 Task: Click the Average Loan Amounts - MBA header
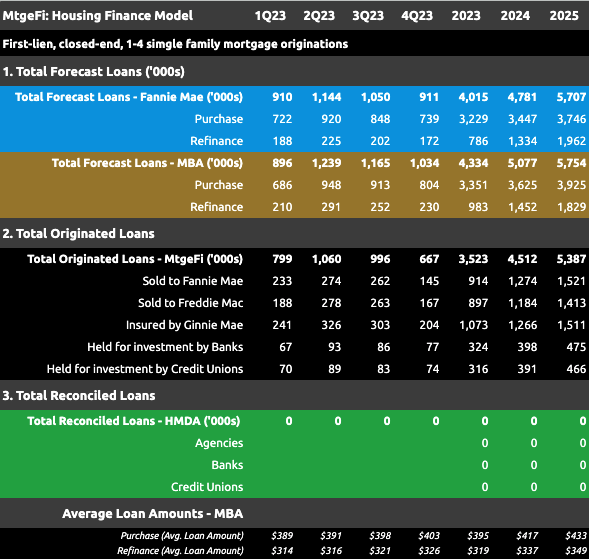[153, 513]
